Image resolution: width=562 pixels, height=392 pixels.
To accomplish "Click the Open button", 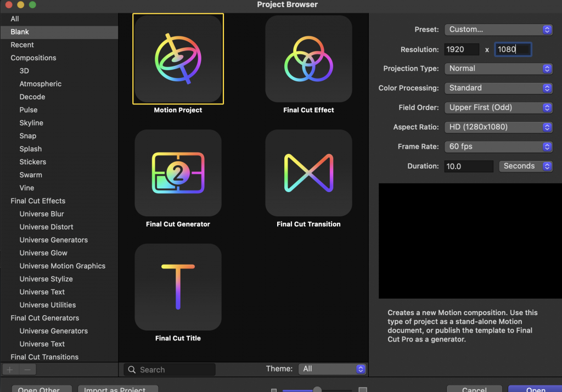I will pos(536,389).
